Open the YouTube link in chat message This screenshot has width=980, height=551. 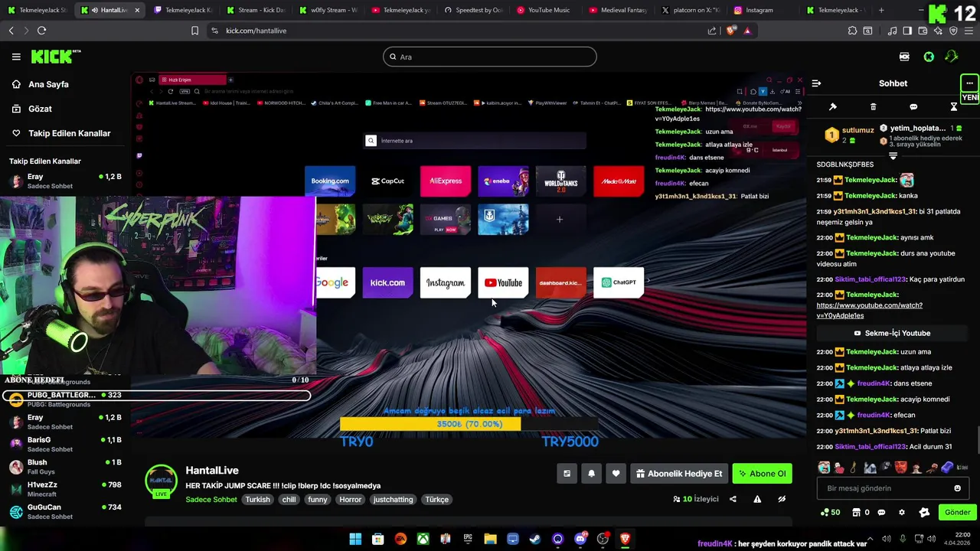(869, 310)
